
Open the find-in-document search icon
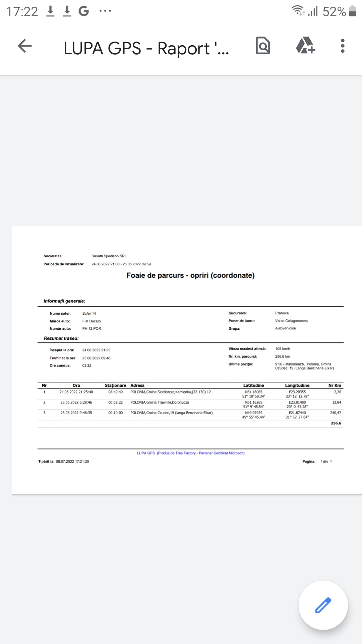[263, 46]
